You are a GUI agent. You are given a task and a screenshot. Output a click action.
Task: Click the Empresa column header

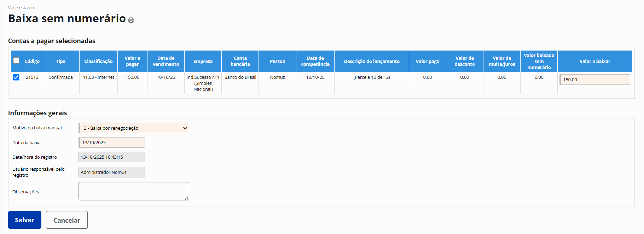(203, 61)
